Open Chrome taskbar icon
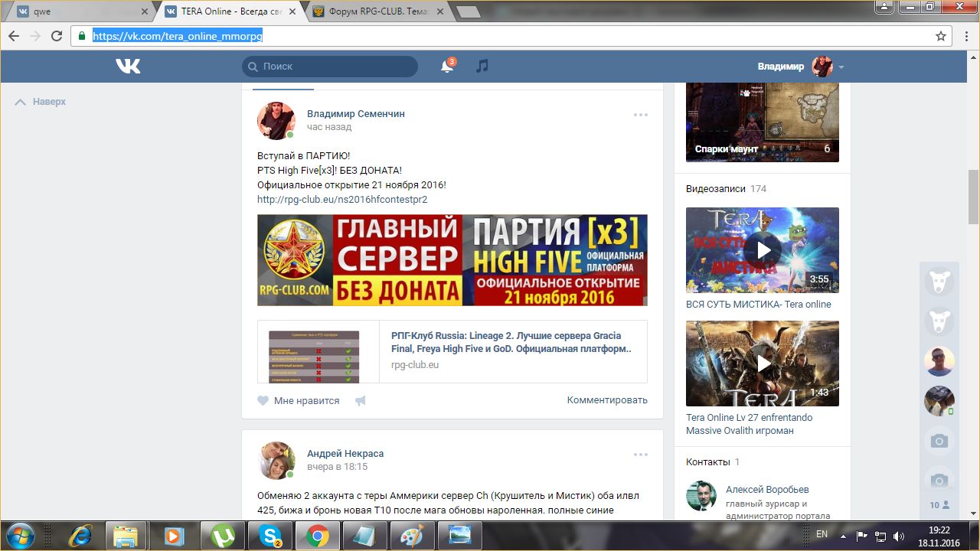This screenshot has width=980, height=551. click(318, 536)
